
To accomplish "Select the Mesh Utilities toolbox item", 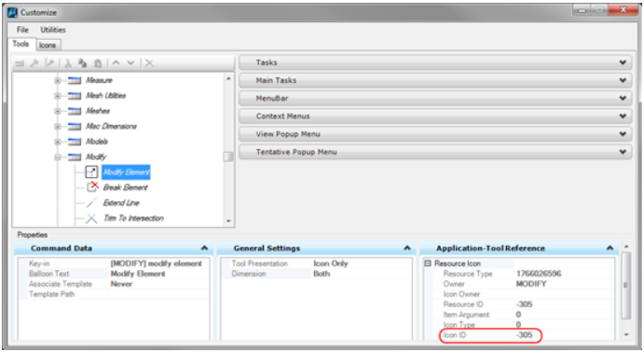I will [x=105, y=96].
